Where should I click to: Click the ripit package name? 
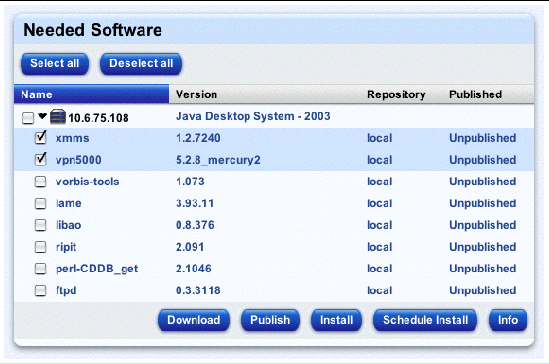[x=66, y=247]
